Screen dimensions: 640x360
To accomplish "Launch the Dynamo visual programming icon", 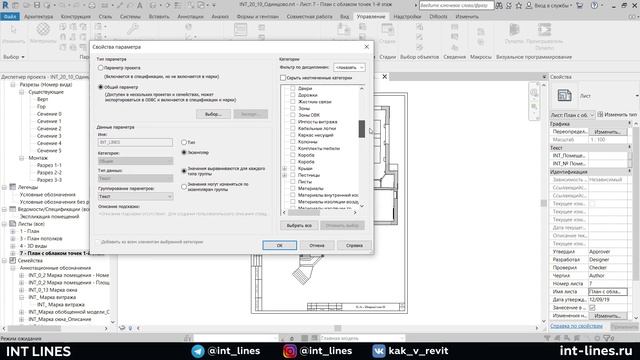I will point(514,30).
